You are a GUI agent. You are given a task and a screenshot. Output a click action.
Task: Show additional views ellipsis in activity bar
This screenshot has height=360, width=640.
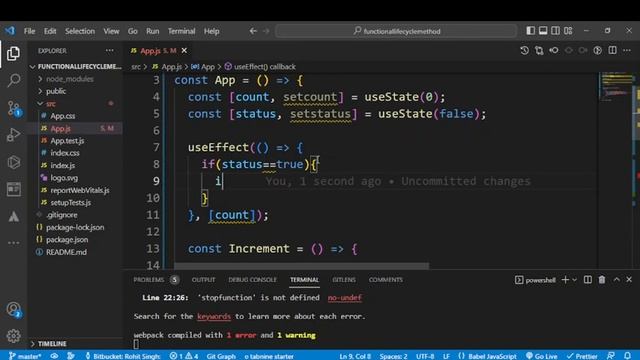click(13, 243)
